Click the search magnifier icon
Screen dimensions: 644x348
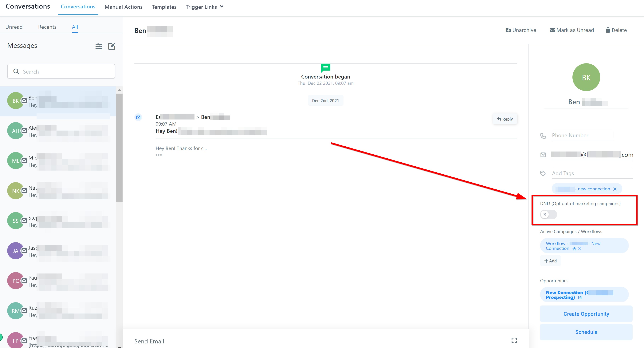tap(16, 71)
